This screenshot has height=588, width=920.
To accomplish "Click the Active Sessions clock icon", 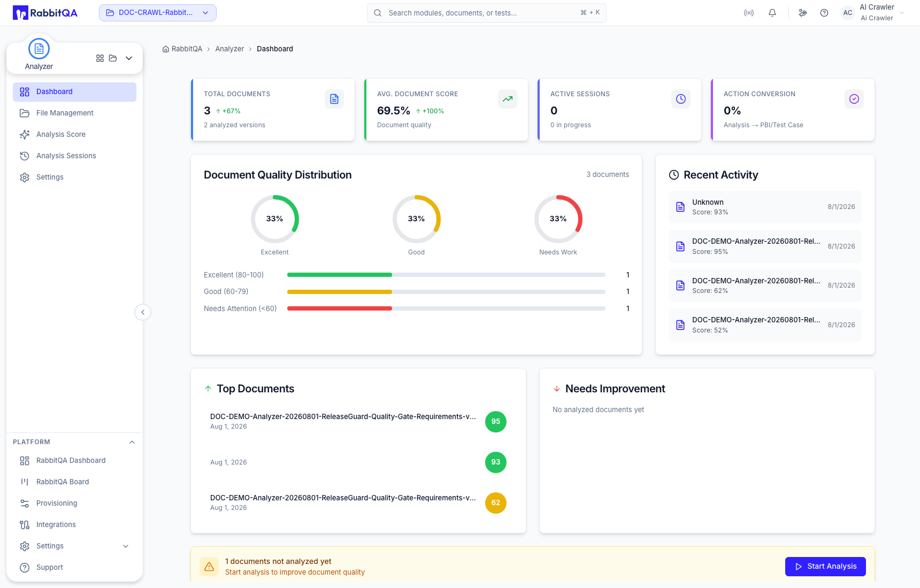I will 681,99.
